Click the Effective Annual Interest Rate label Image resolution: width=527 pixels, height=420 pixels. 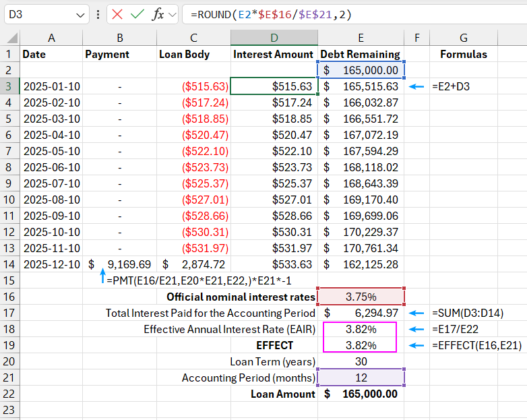pos(230,329)
